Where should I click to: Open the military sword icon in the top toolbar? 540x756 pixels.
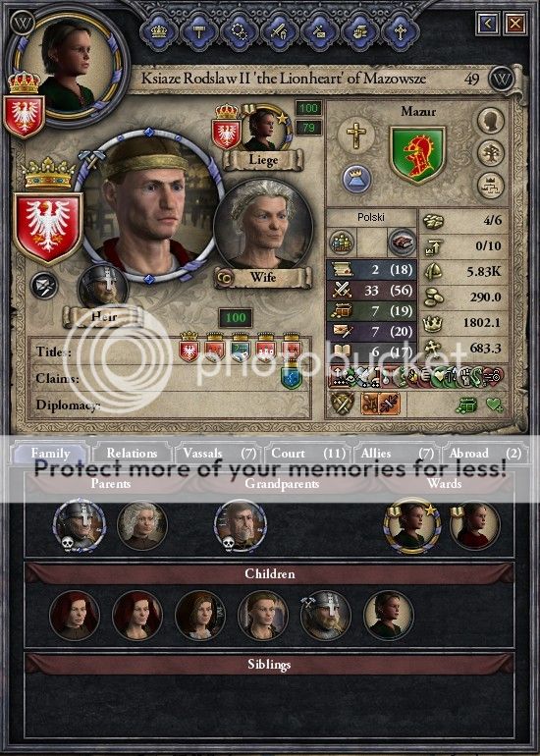tap(279, 32)
